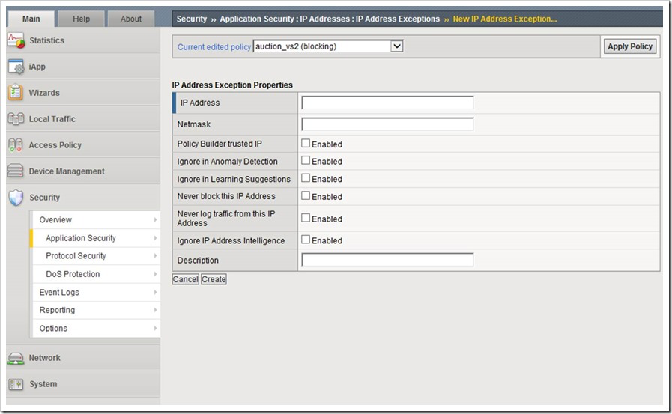The width and height of the screenshot is (672, 414).
Task: Enable Never block this IP Address checkbox
Action: (x=306, y=196)
